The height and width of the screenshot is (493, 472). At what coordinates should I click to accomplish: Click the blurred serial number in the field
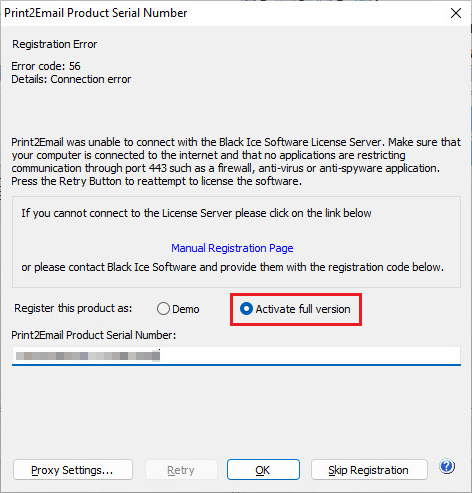(88, 356)
